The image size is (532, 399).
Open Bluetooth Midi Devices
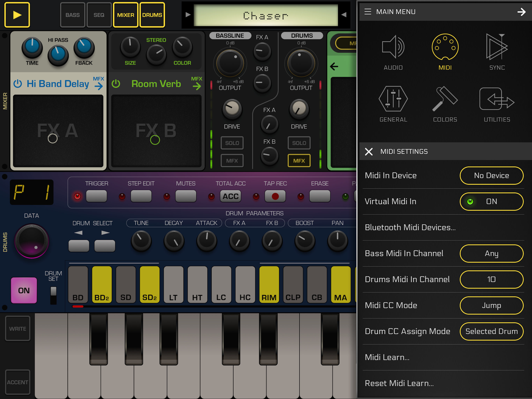(x=410, y=227)
